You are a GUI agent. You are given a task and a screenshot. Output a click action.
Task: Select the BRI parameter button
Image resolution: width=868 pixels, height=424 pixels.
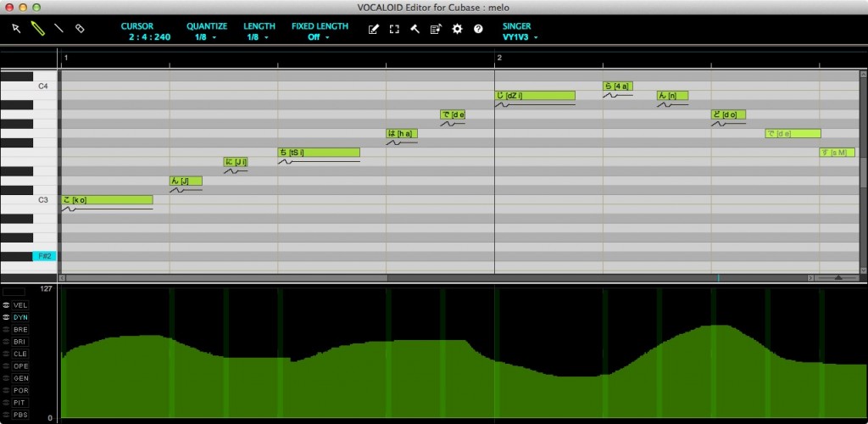[x=20, y=342]
